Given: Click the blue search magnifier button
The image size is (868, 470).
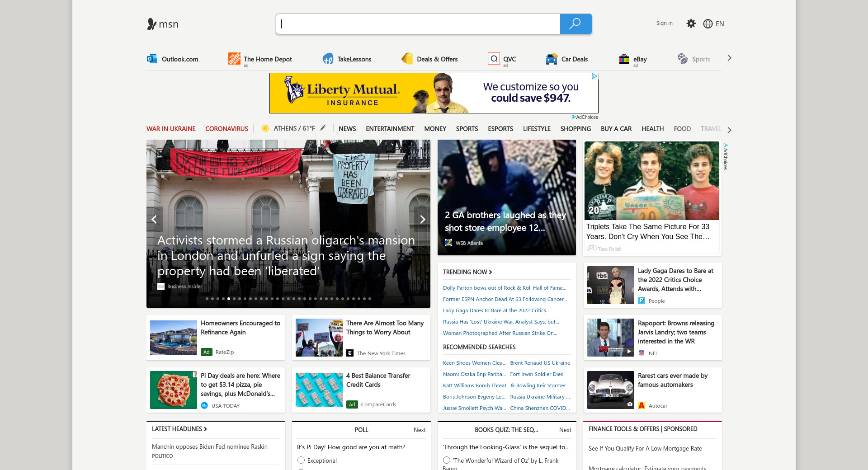Looking at the screenshot, I should [576, 24].
